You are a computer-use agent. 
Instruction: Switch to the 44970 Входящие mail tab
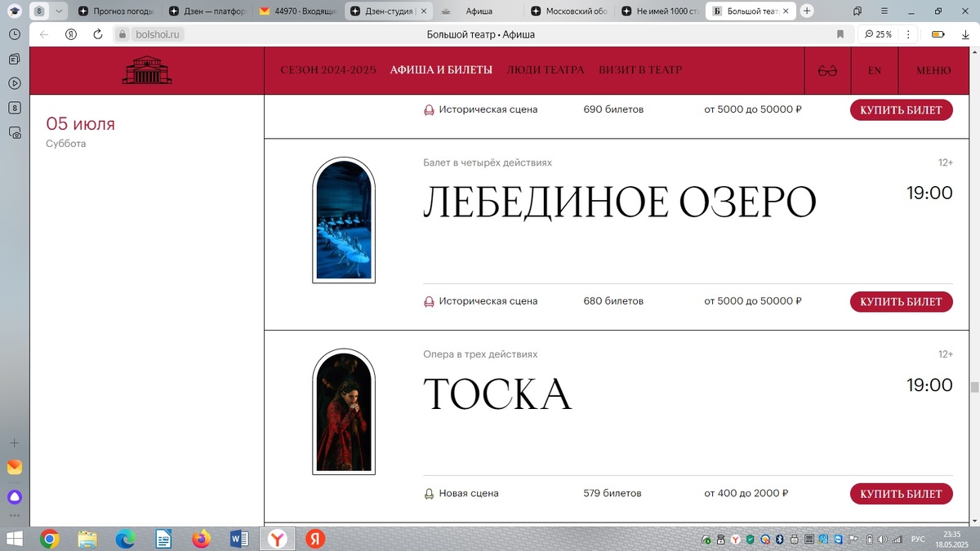(297, 11)
